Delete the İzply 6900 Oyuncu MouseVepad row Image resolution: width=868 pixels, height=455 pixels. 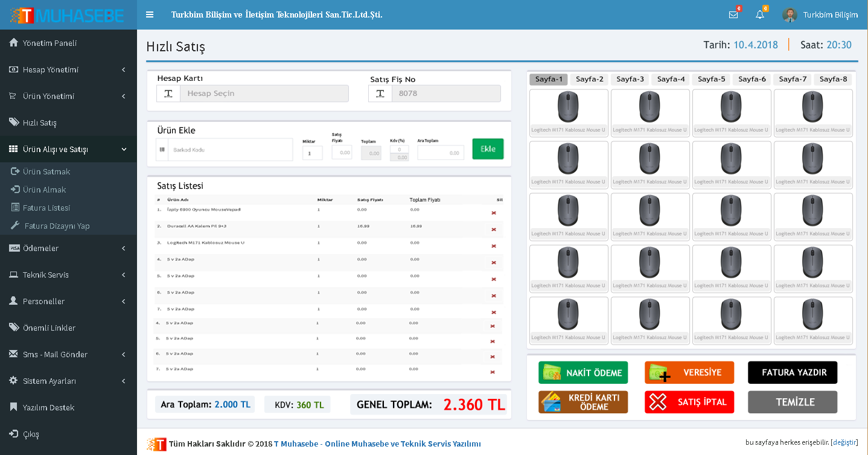494,213
